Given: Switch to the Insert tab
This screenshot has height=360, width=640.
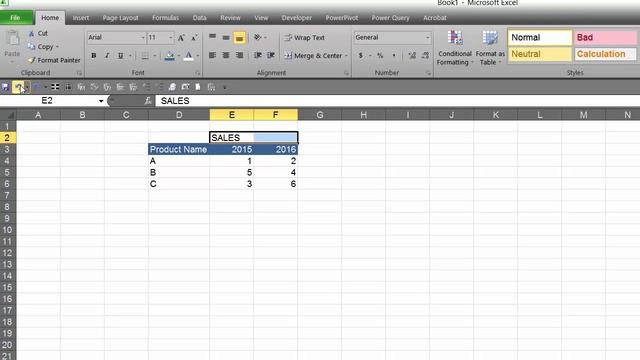Looking at the screenshot, I should click(x=81, y=18).
